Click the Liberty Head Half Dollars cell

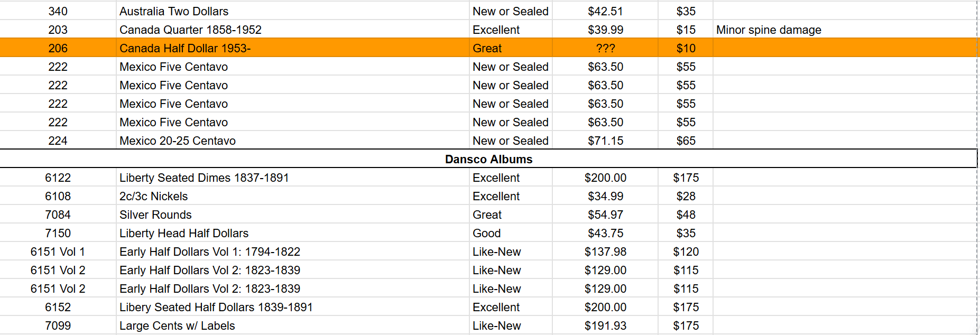pyautogui.click(x=292, y=233)
